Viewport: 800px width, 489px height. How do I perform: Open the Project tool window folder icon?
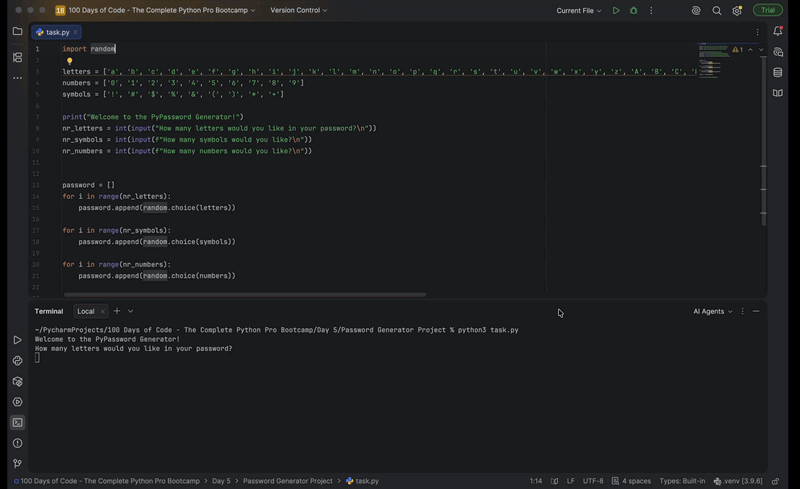pos(17,31)
